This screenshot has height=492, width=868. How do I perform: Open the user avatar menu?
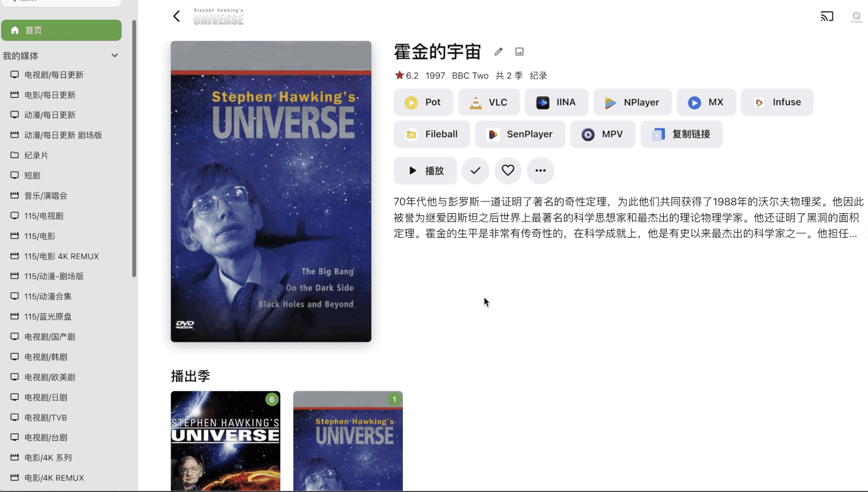[x=857, y=16]
